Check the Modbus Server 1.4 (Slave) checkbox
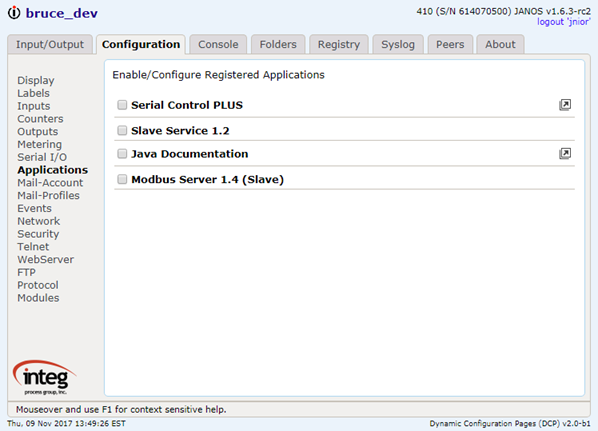The image size is (598, 431). (x=122, y=179)
